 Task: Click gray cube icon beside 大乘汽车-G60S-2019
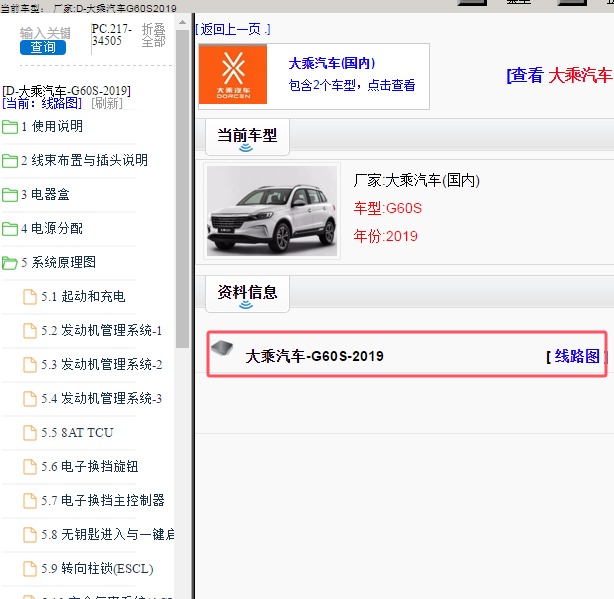[x=222, y=347]
